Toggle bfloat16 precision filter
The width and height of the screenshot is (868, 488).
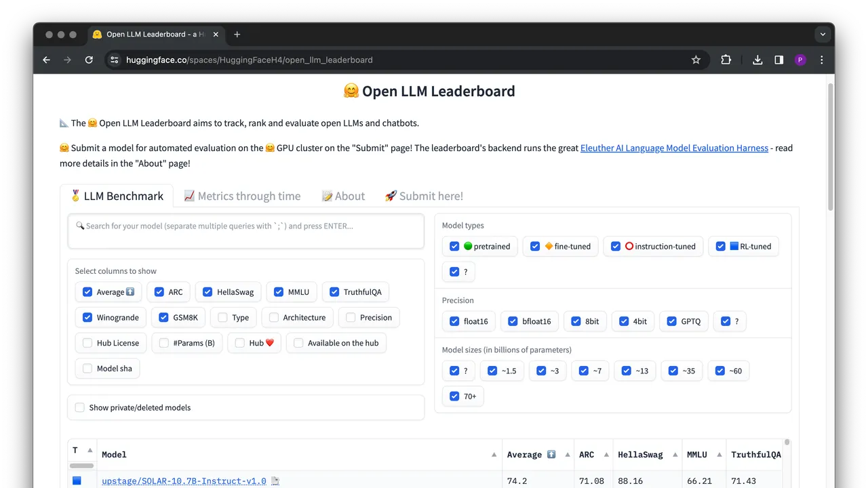coord(513,321)
